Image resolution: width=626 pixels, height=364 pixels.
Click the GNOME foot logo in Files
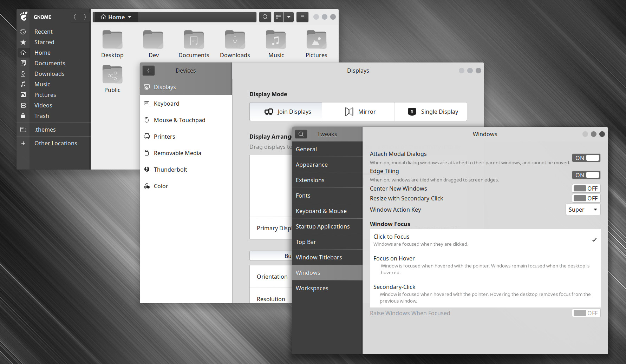[x=24, y=16]
